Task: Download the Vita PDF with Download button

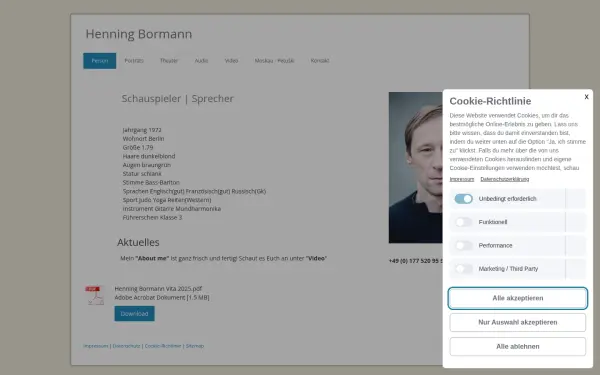Action: [x=134, y=313]
